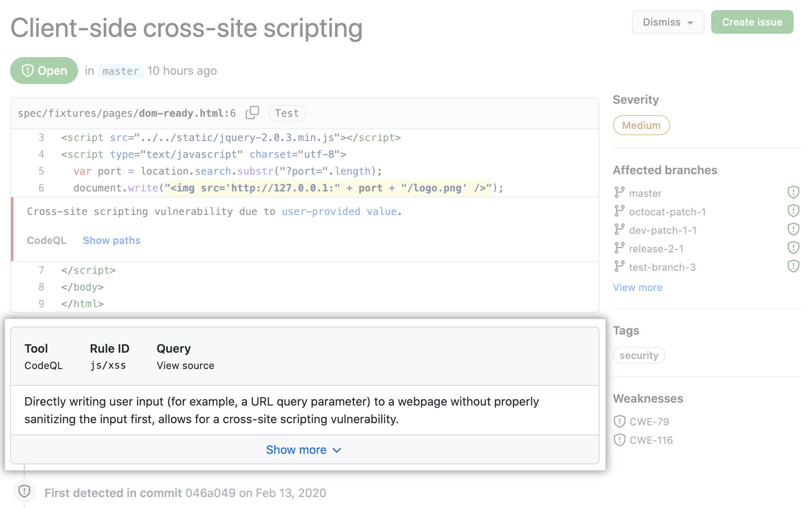
Task: Click the CodeQL label beside Show paths
Action: click(47, 241)
